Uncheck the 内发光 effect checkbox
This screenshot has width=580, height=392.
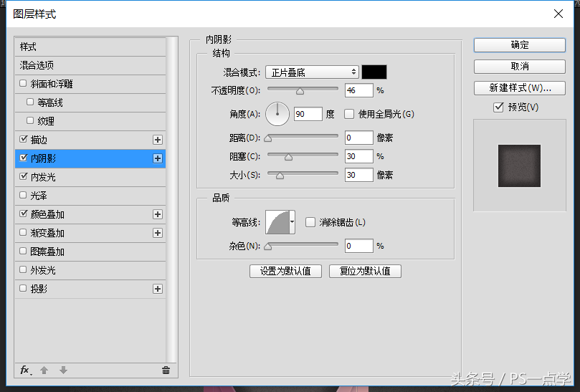point(24,176)
